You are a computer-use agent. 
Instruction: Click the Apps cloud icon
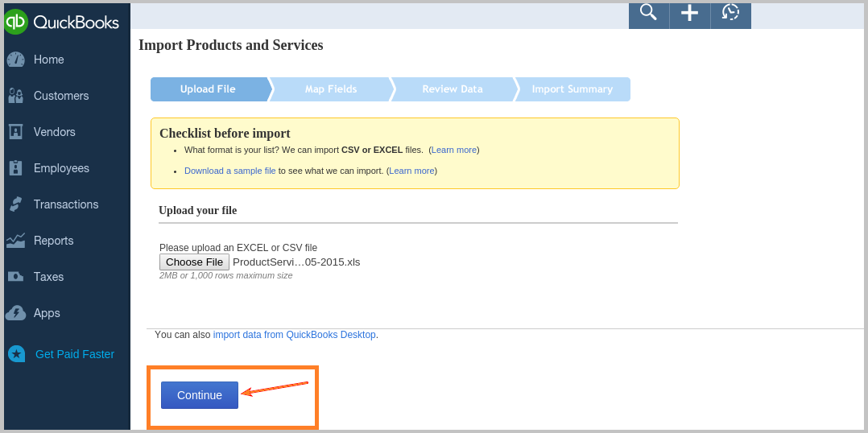(x=15, y=313)
